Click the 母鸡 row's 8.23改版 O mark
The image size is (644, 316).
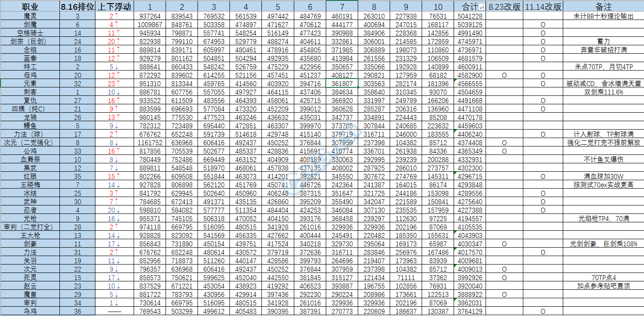pos(504,75)
